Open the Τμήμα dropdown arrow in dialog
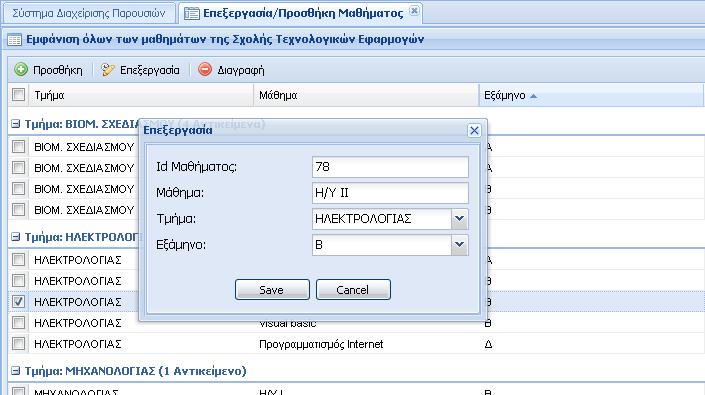 coord(460,219)
